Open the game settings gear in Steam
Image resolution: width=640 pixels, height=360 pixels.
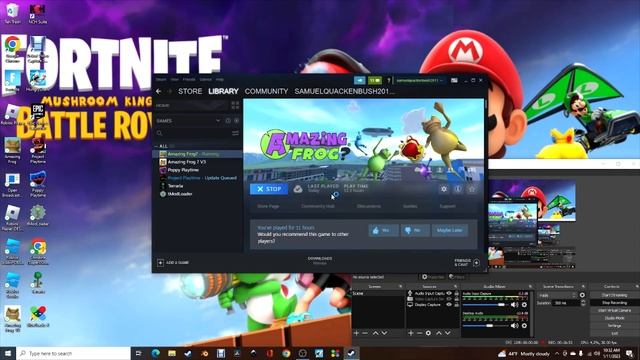[444, 189]
